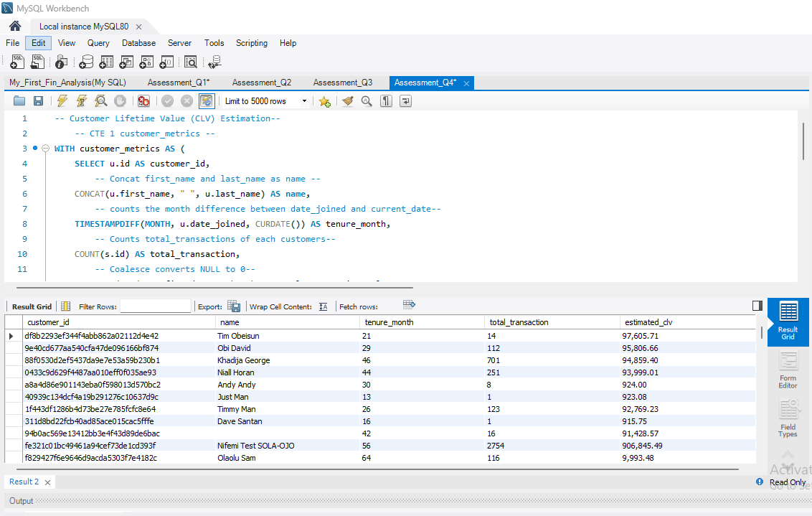Open a SQL script file in new tab
Screen dimensions: 812x516
[x=37, y=62]
